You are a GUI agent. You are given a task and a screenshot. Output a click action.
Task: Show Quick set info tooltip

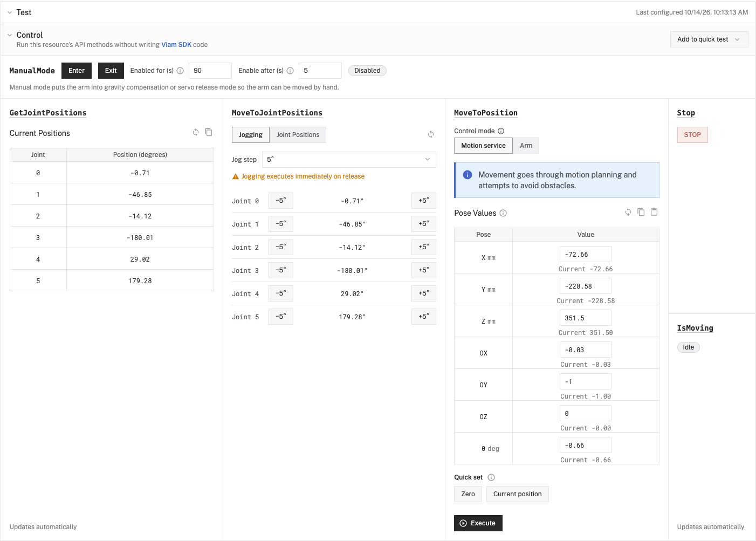pos(491,477)
